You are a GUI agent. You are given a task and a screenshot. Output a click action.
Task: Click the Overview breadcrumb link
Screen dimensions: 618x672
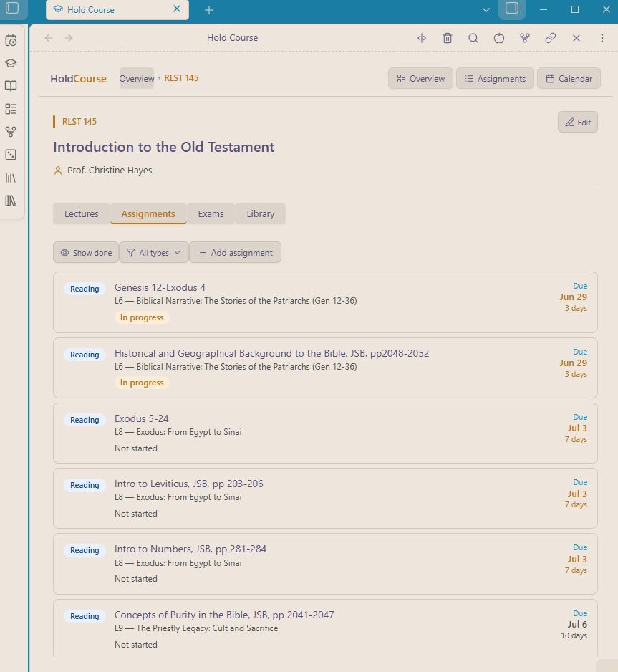137,78
